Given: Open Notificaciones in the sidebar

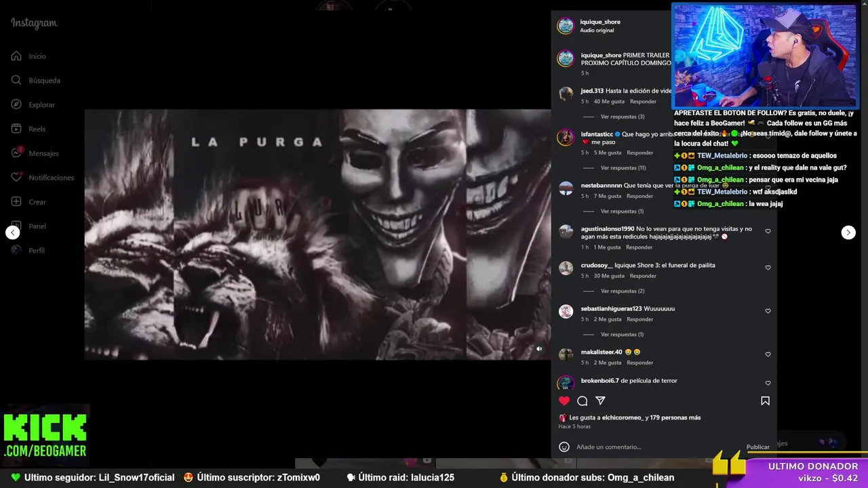Looking at the screenshot, I should click(42, 178).
